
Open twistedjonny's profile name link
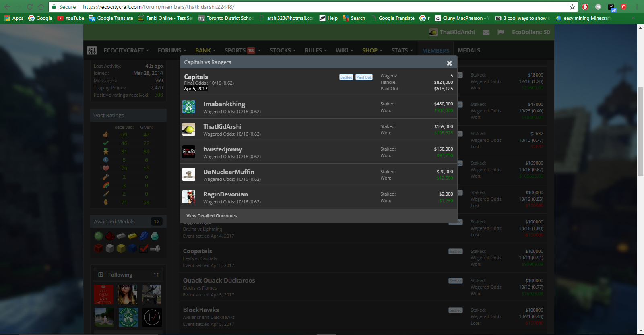[223, 149]
